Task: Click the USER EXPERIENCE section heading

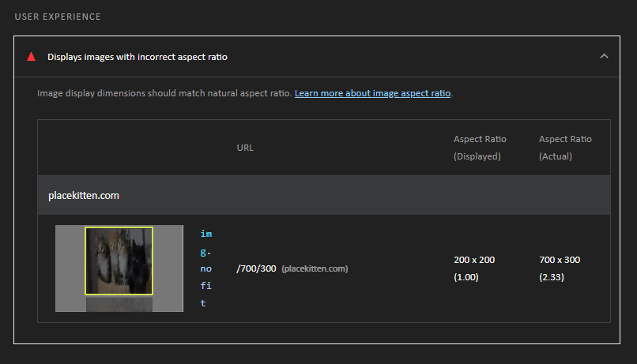Action: point(58,17)
